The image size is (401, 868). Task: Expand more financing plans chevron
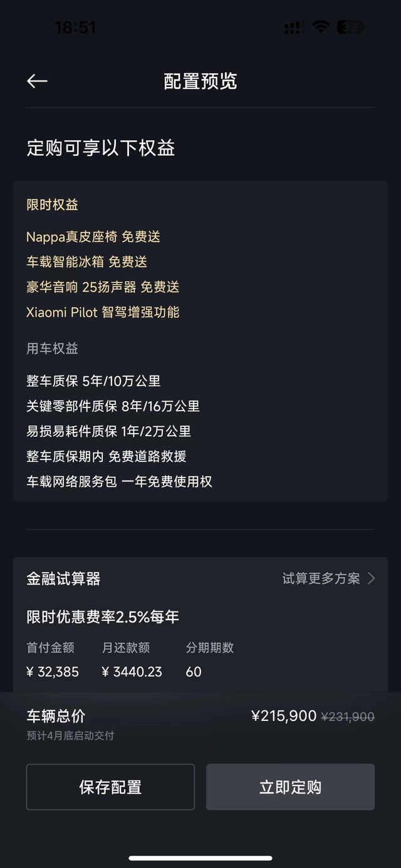371,578
